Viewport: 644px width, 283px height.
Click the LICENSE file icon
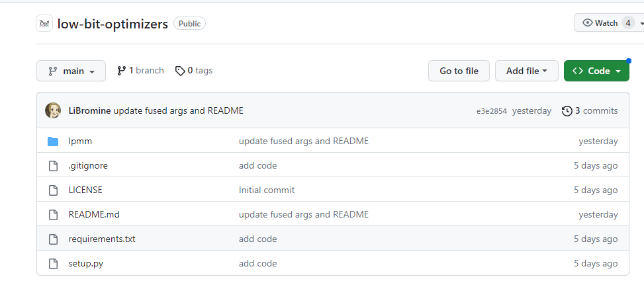tap(53, 190)
